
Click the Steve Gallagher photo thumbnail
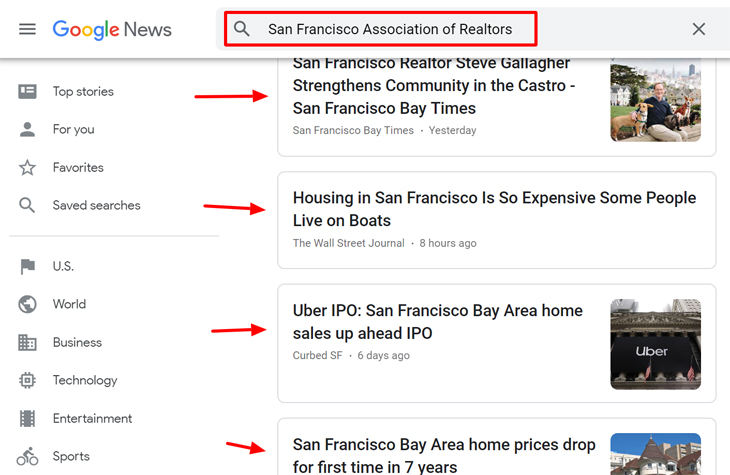point(656,100)
